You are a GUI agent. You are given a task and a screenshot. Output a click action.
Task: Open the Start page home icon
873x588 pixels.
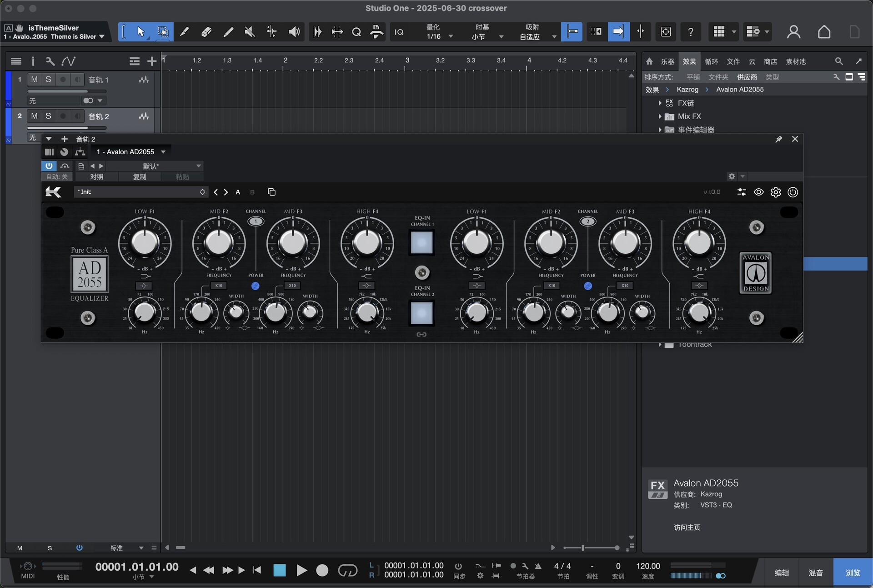pyautogui.click(x=824, y=32)
